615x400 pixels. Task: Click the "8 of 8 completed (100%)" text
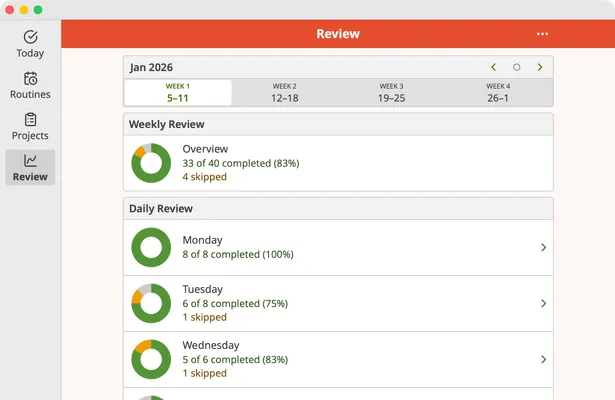(x=238, y=255)
